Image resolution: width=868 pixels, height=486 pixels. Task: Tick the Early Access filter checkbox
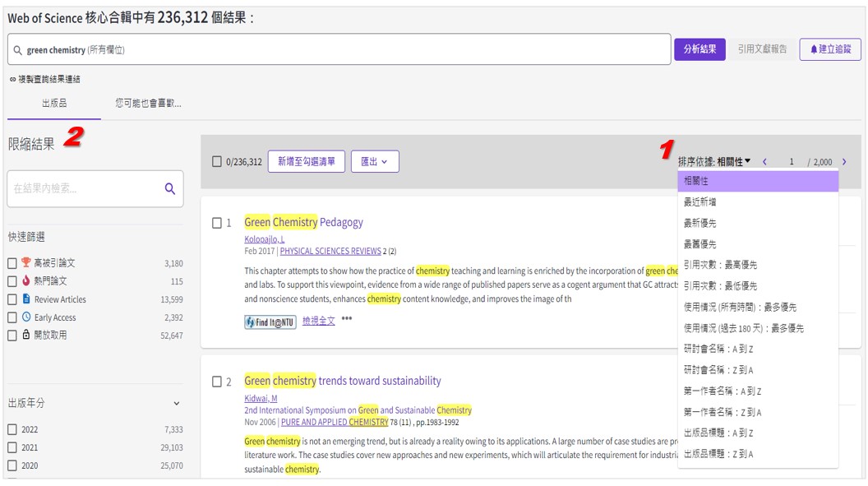coord(12,317)
